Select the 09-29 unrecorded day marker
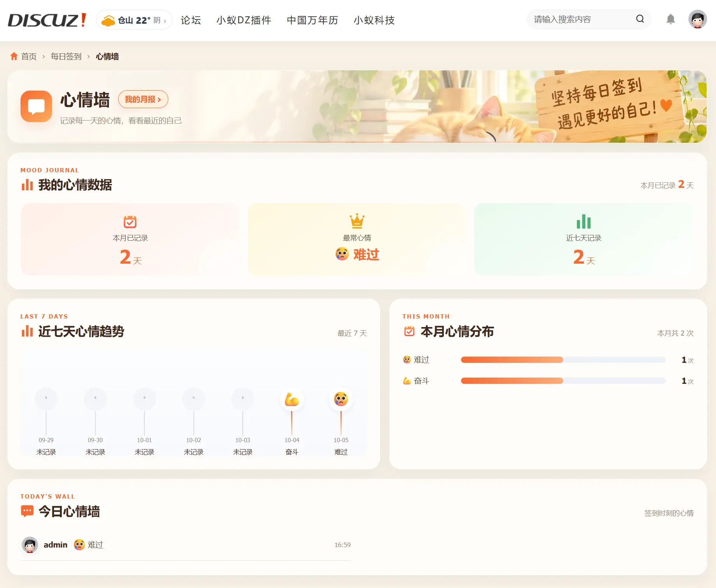716x588 pixels. coord(46,398)
